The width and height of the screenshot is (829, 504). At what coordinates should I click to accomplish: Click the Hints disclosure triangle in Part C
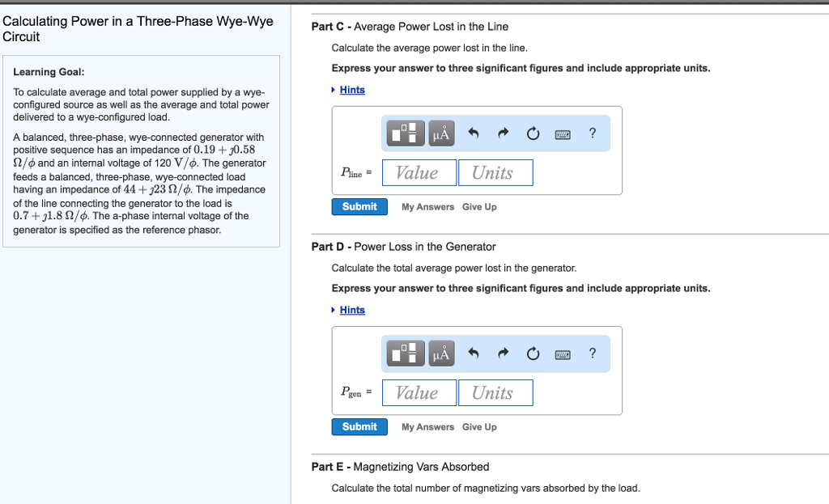(x=334, y=90)
